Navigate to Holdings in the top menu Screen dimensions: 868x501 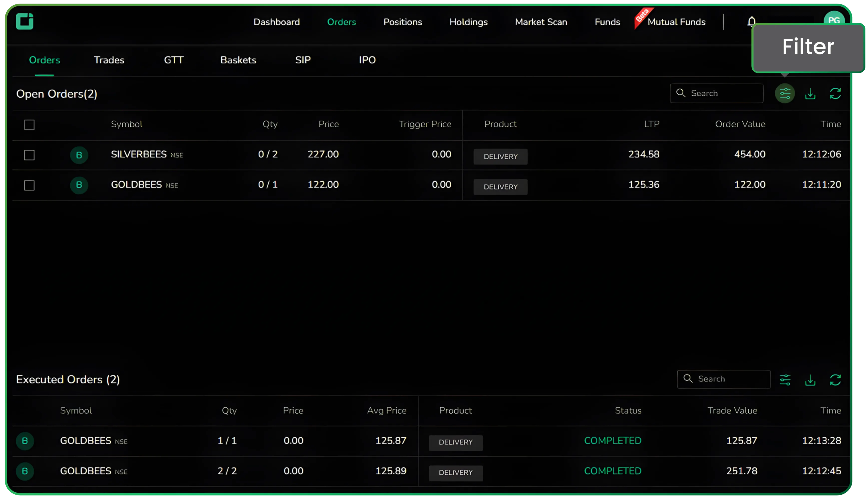(x=468, y=22)
